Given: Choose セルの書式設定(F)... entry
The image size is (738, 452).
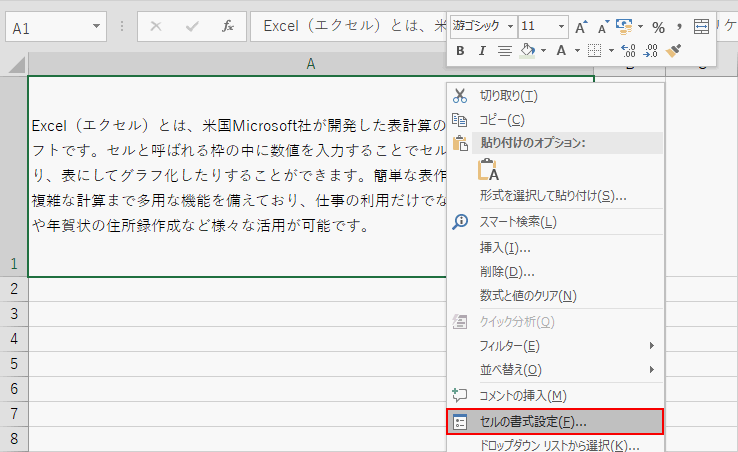Looking at the screenshot, I should 555,422.
